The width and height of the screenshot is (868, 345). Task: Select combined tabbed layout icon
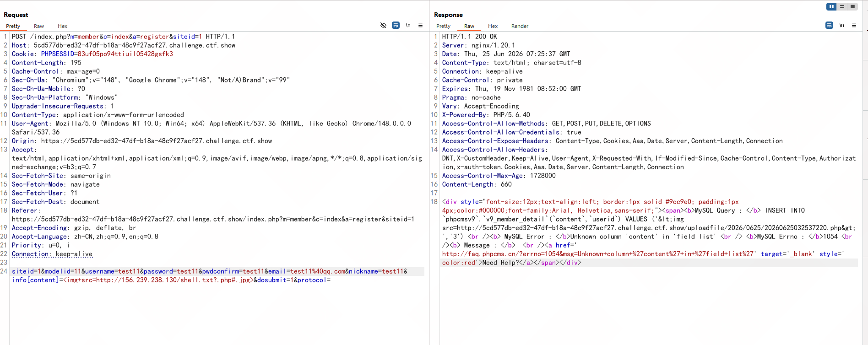pos(852,6)
